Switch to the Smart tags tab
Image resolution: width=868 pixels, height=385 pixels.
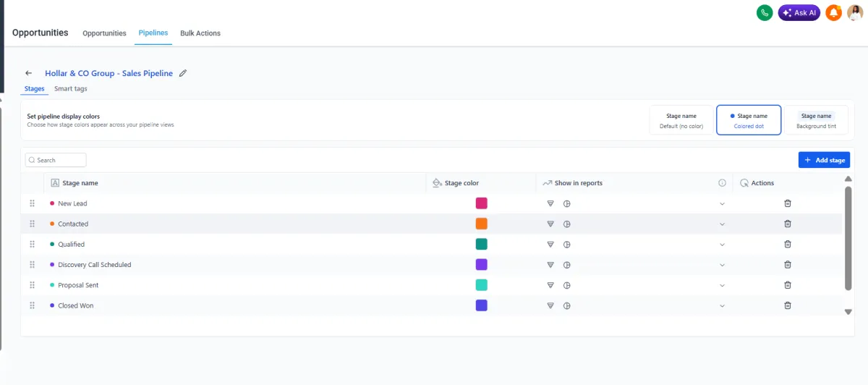coord(71,89)
